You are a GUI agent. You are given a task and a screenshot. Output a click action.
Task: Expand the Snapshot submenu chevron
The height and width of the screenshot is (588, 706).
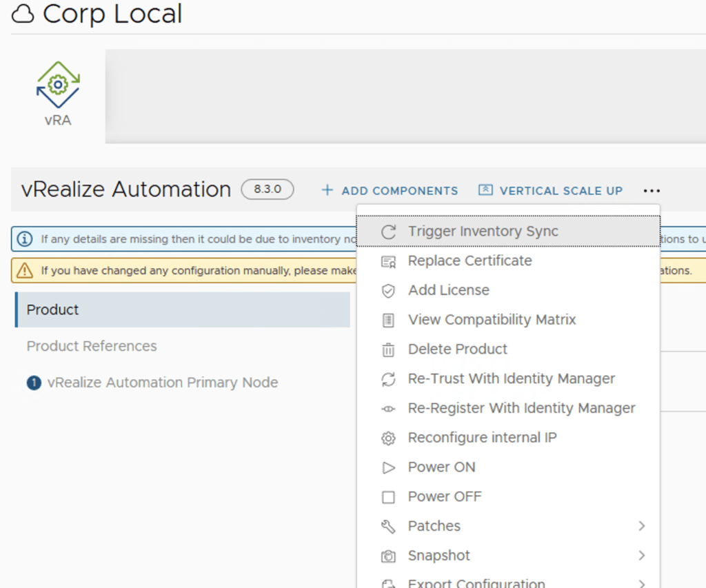[642, 556]
